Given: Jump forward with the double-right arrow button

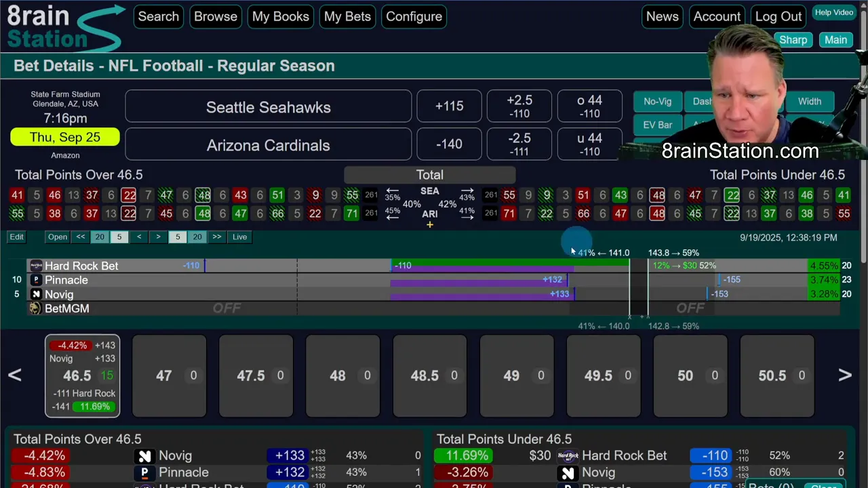Looking at the screenshot, I should 217,237.
